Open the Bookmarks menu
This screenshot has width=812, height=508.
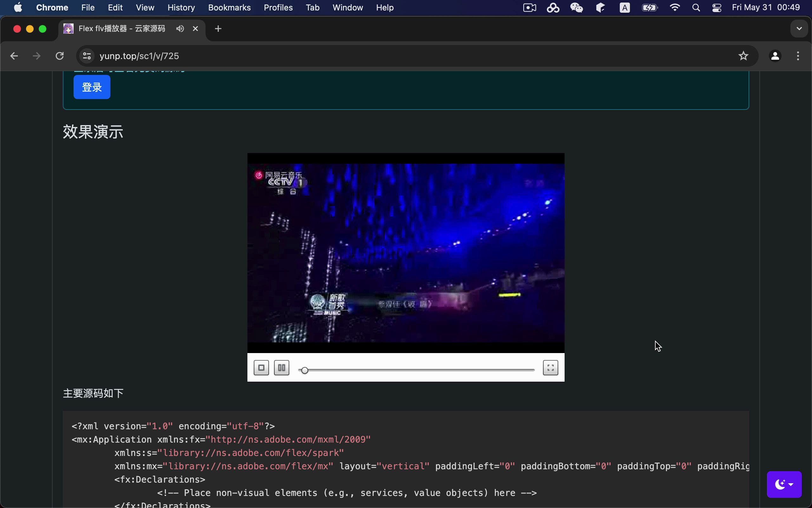[229, 7]
